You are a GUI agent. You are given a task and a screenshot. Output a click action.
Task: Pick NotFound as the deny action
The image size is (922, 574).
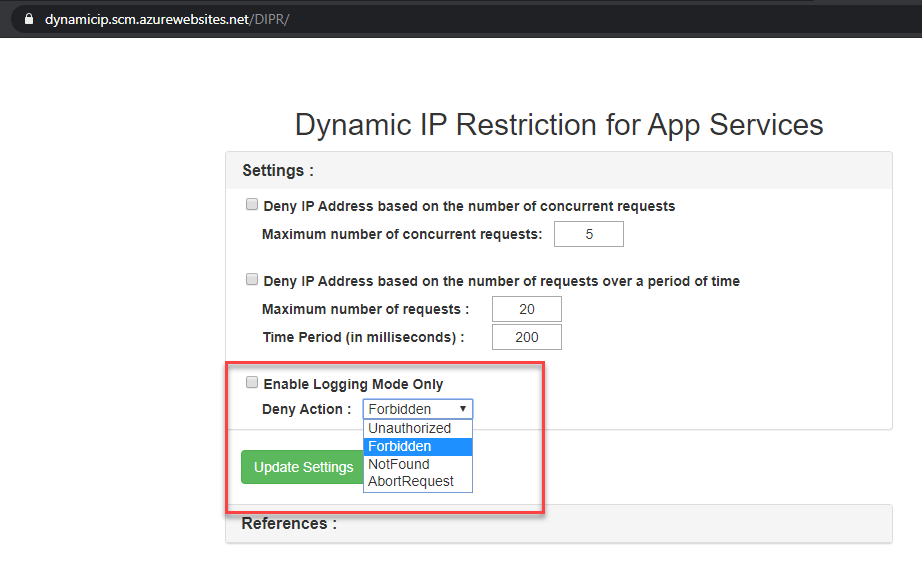tap(399, 464)
